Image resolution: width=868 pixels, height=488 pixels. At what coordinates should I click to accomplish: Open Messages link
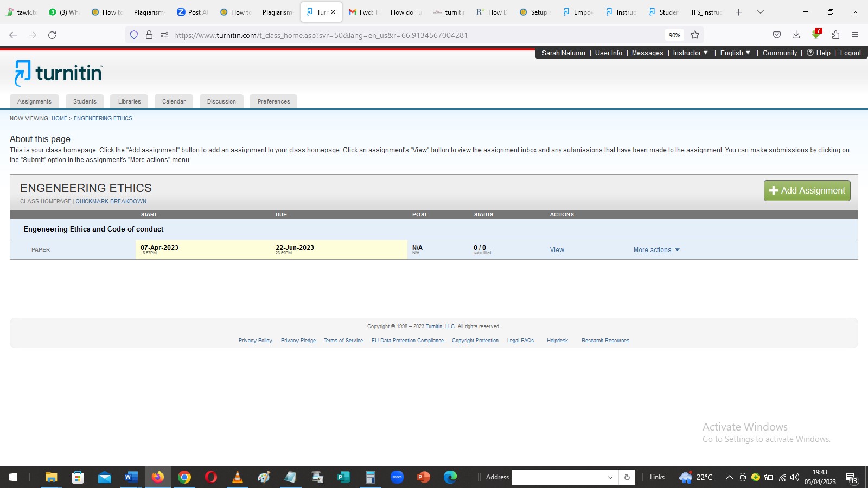pyautogui.click(x=647, y=53)
